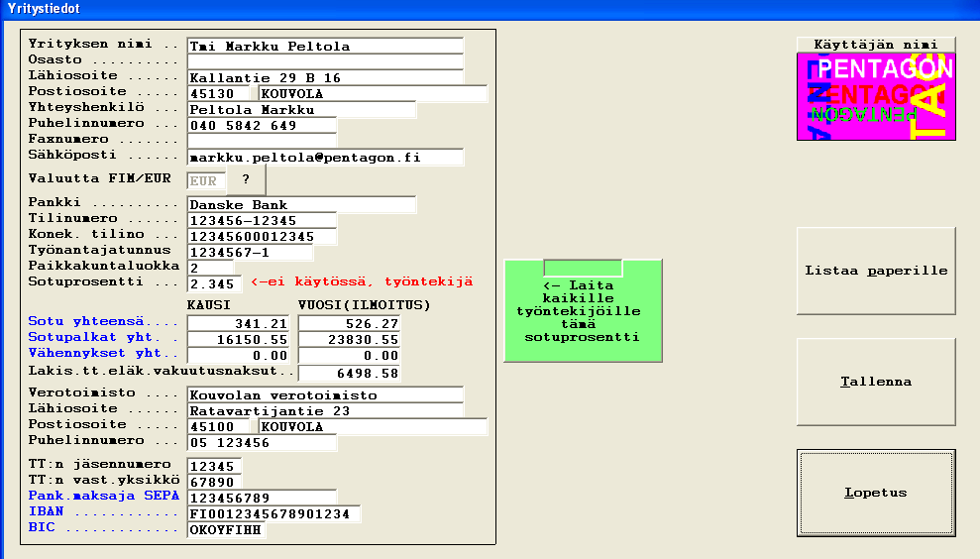
Task: Focus the Työnantajatunnus field
Action: pos(262,253)
